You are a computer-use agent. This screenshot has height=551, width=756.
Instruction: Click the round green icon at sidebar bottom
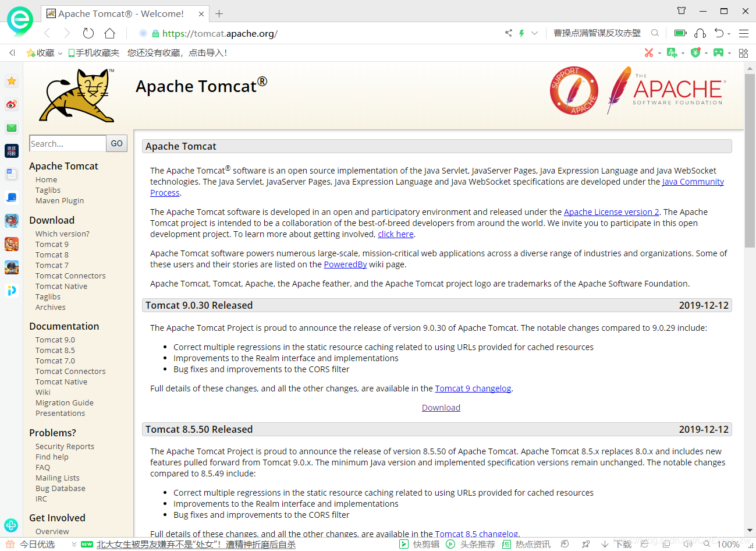[11, 525]
